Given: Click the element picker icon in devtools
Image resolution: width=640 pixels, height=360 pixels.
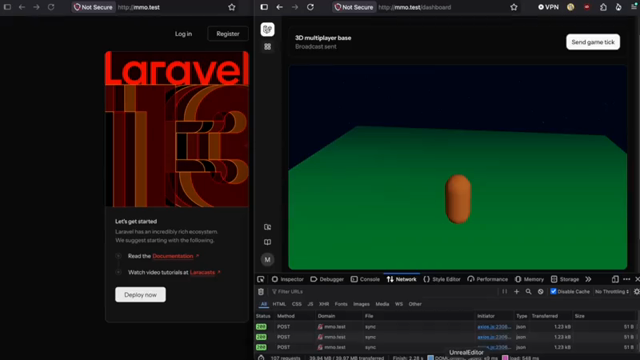Looking at the screenshot, I should coord(261,279).
